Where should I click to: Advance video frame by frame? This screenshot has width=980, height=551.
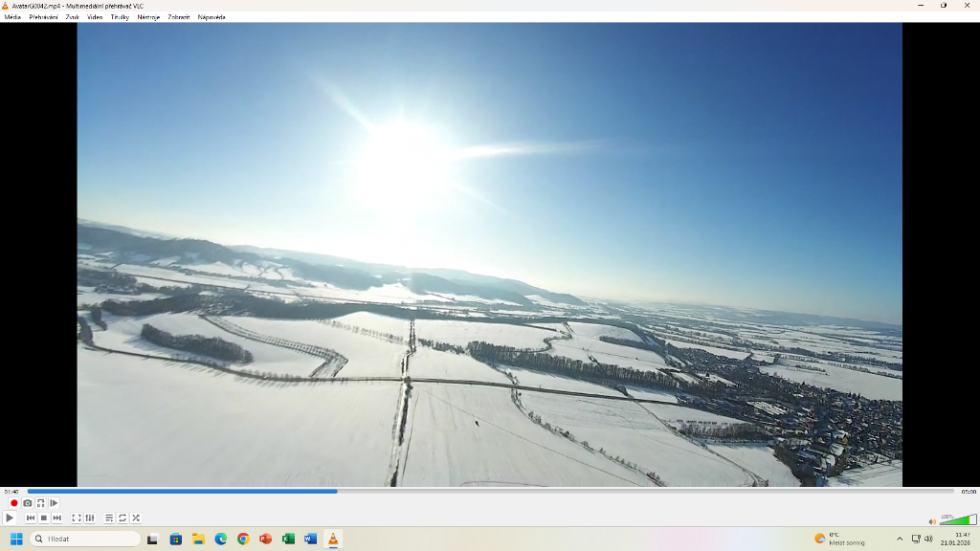(x=54, y=503)
